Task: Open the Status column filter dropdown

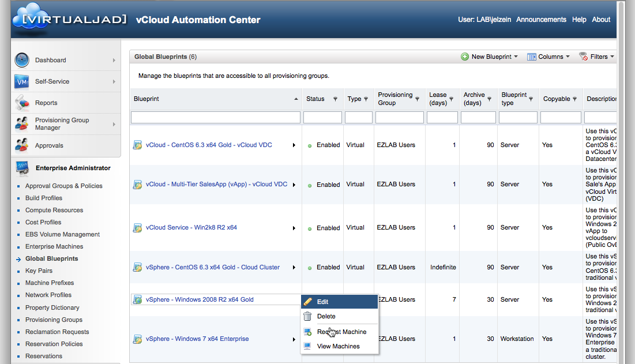Action: 335,99
